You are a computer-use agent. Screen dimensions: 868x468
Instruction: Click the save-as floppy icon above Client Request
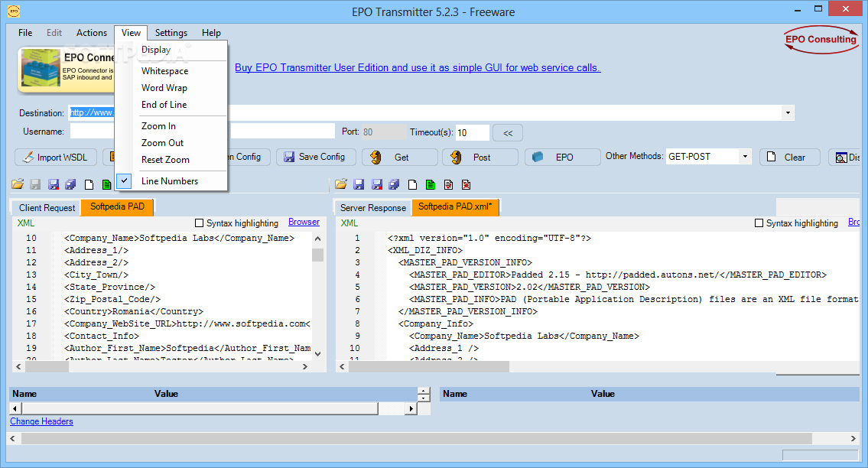tap(53, 184)
